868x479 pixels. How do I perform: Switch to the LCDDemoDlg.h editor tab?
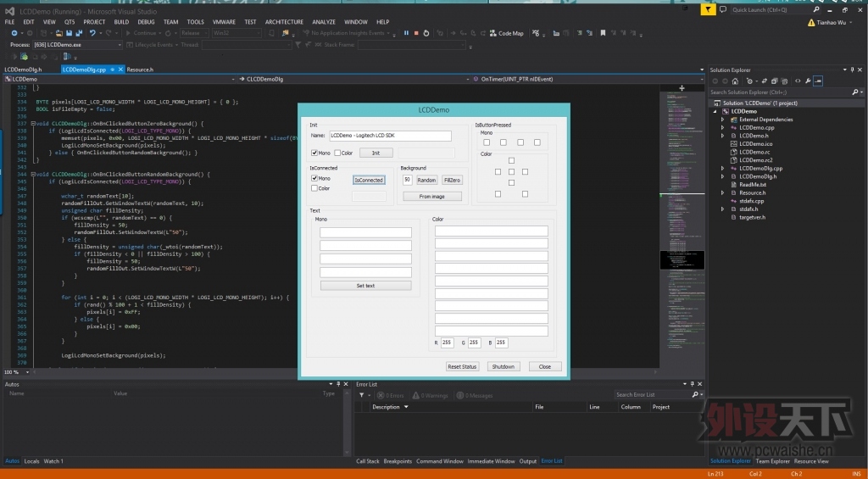click(x=23, y=70)
